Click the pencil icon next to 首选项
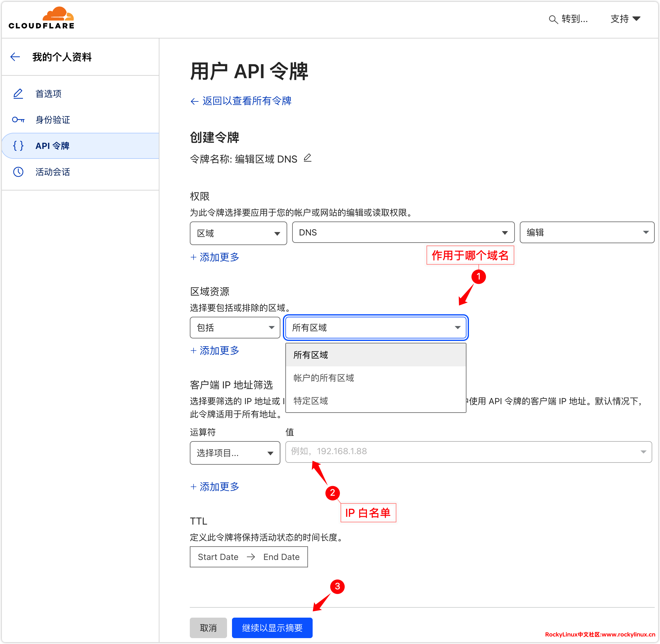660x644 pixels. coord(18,94)
